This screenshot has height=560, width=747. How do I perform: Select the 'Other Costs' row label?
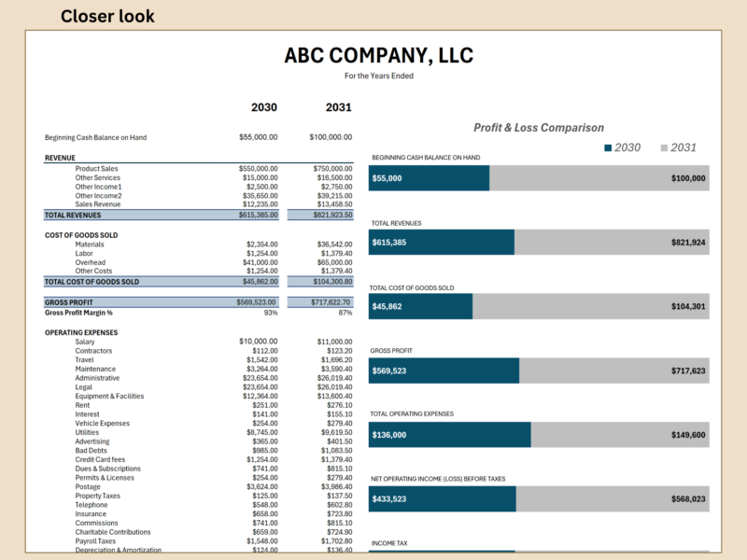click(x=93, y=271)
